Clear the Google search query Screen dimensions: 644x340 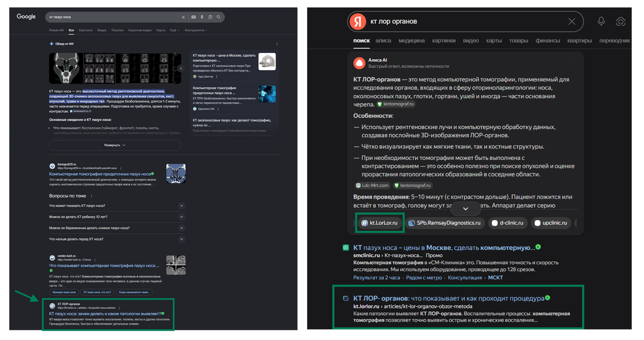pos(183,17)
